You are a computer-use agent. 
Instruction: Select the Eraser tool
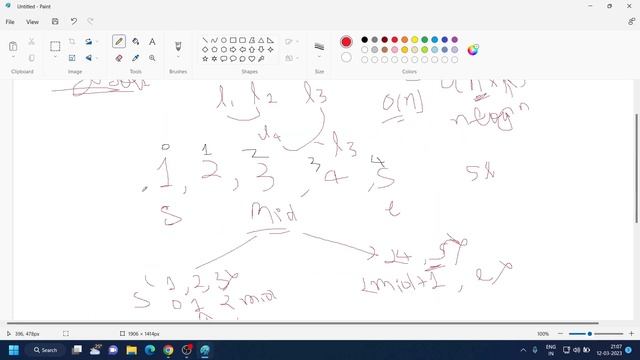tap(119, 58)
